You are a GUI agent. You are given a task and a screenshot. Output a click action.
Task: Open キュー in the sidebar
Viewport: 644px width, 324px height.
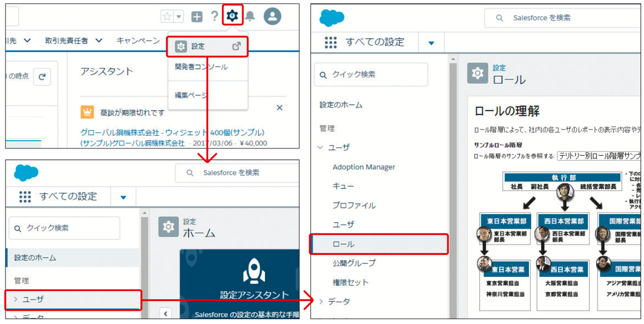click(x=343, y=186)
